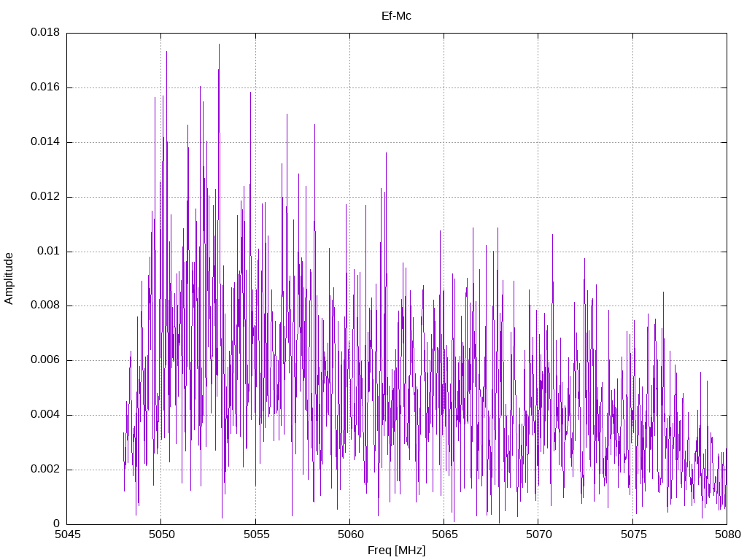Click the y-axis tick value 0.01
This screenshot has height=560, width=747.
[49, 251]
